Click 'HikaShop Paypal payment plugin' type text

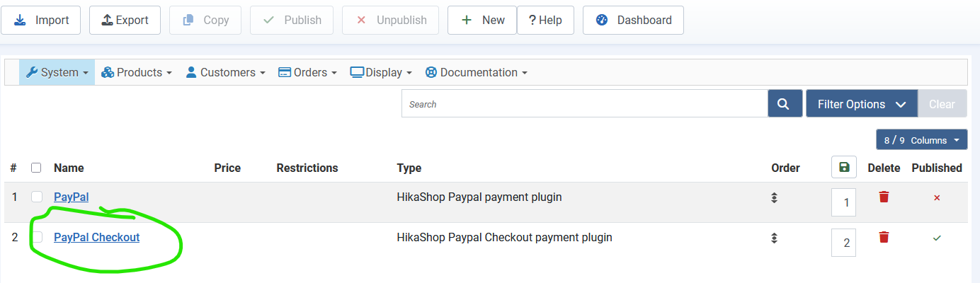click(x=479, y=197)
